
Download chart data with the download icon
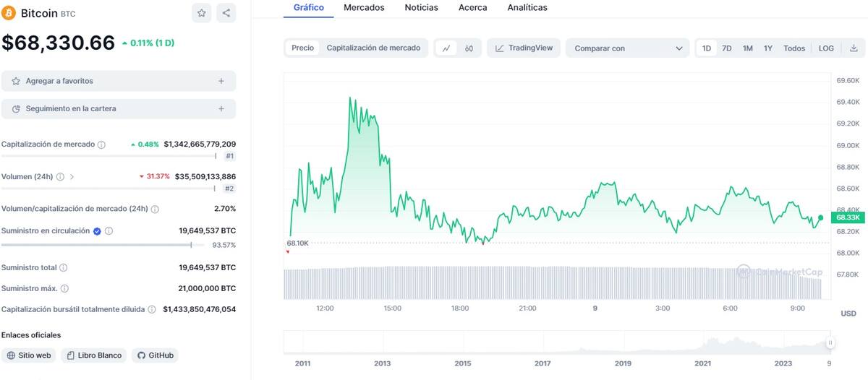click(x=854, y=48)
